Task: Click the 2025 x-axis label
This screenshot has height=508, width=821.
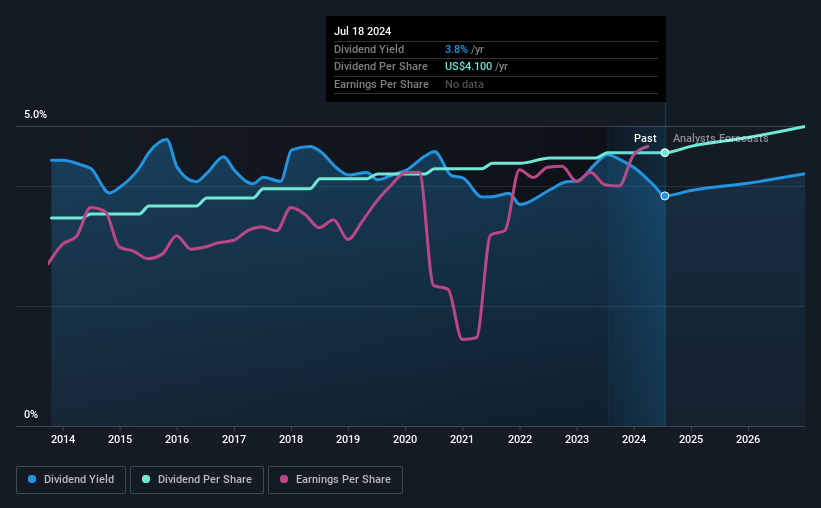Action: pos(691,439)
